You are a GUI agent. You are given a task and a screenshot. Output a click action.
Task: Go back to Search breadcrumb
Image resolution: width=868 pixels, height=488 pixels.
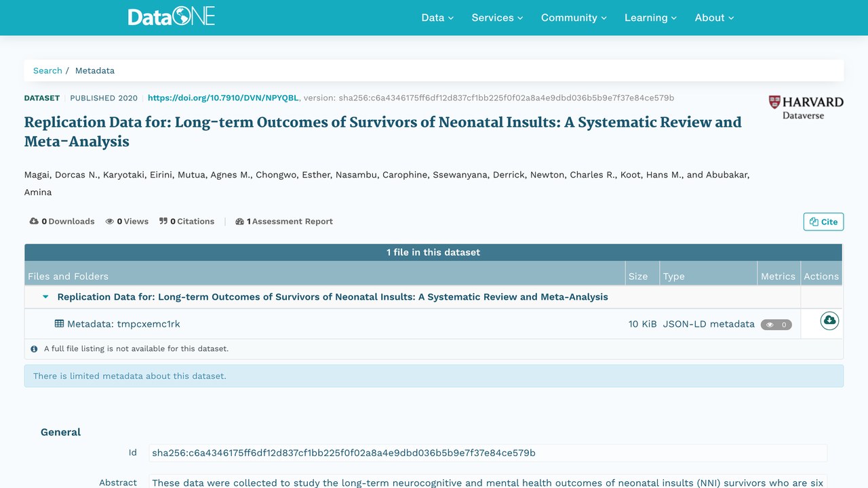[x=47, y=70]
